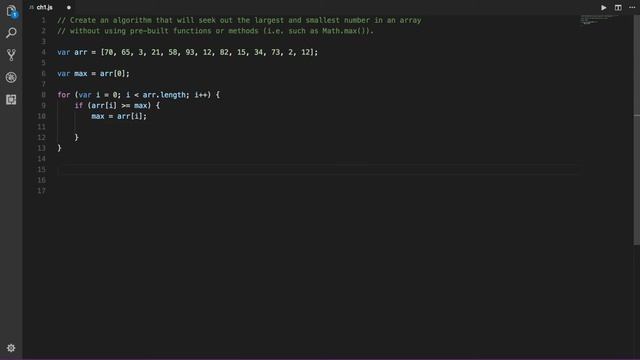Click the 'max = arr[i];' statement
640x360 pixels.
coord(119,116)
